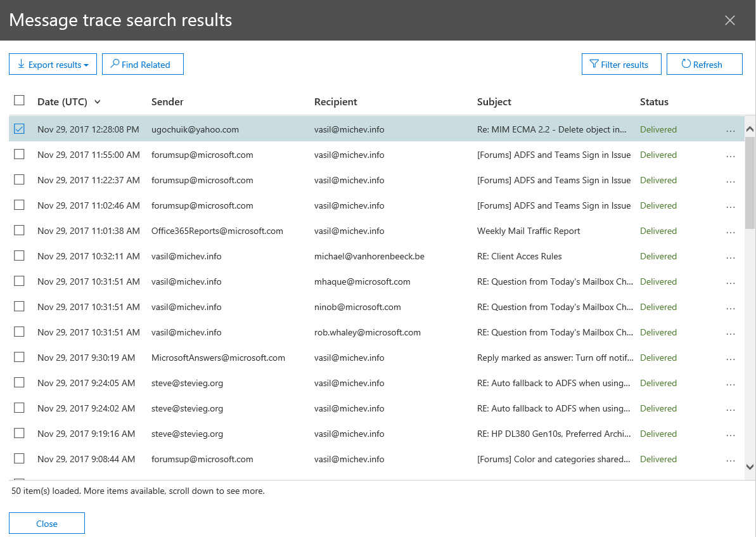The image size is (756, 537).
Task: Click the magnifier icon beside Find Related
Action: tap(115, 64)
